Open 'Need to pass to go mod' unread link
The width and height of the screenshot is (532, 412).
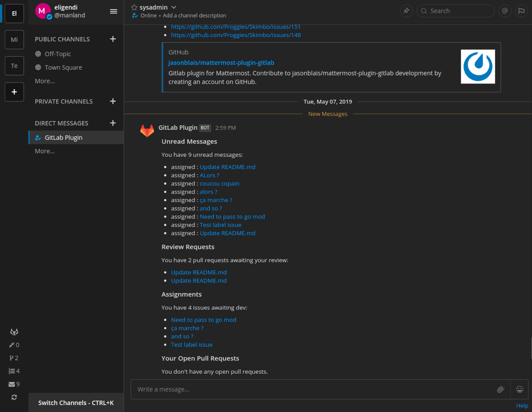click(x=232, y=216)
